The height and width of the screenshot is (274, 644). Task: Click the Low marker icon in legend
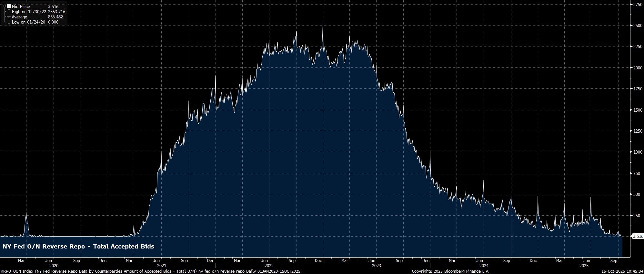click(x=9, y=22)
